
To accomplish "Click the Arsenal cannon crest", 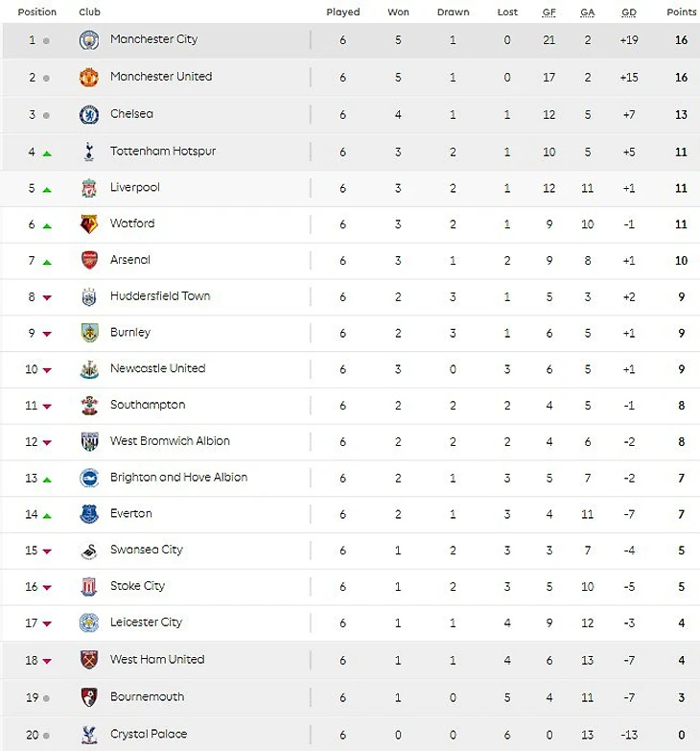I will (x=89, y=261).
